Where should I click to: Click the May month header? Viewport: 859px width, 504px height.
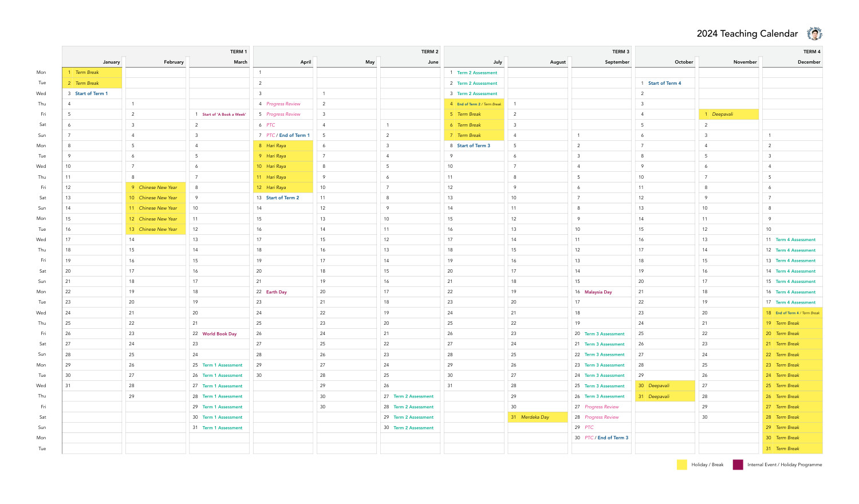pyautogui.click(x=370, y=62)
